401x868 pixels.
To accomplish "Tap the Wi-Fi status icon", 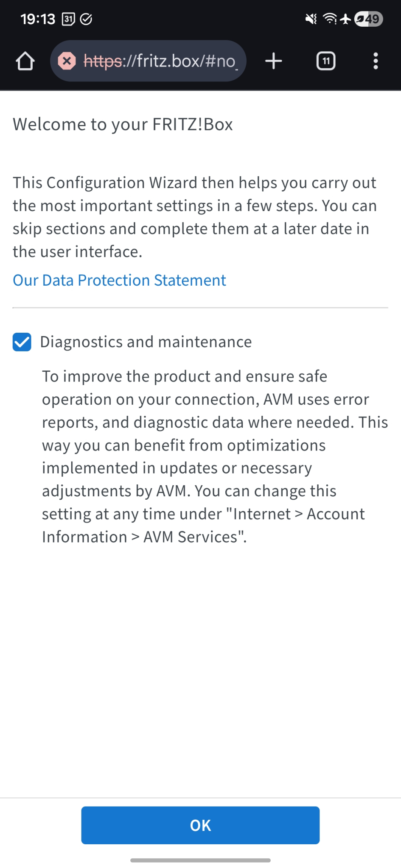I will (x=330, y=19).
